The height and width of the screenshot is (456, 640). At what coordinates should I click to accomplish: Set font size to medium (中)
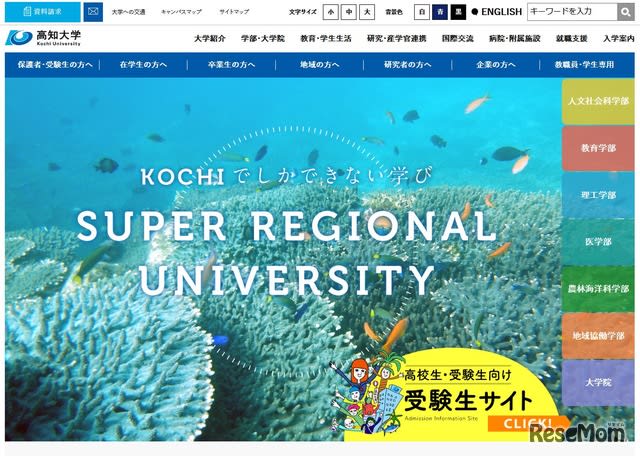(x=349, y=12)
